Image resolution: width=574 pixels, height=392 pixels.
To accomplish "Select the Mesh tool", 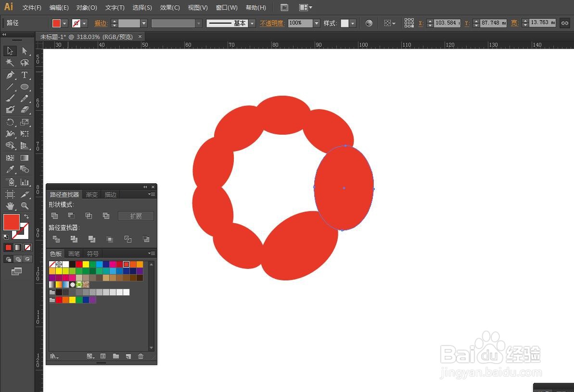I will tap(10, 158).
